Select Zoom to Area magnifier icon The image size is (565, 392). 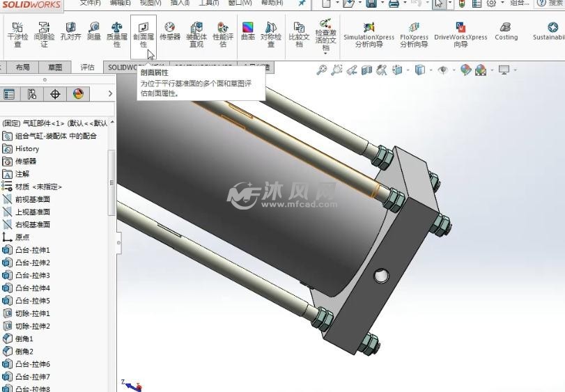[x=336, y=70]
